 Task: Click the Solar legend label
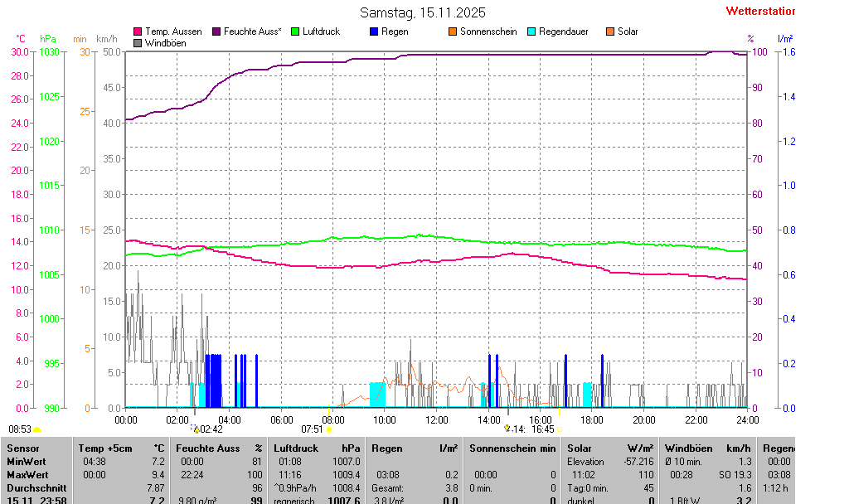click(x=628, y=31)
